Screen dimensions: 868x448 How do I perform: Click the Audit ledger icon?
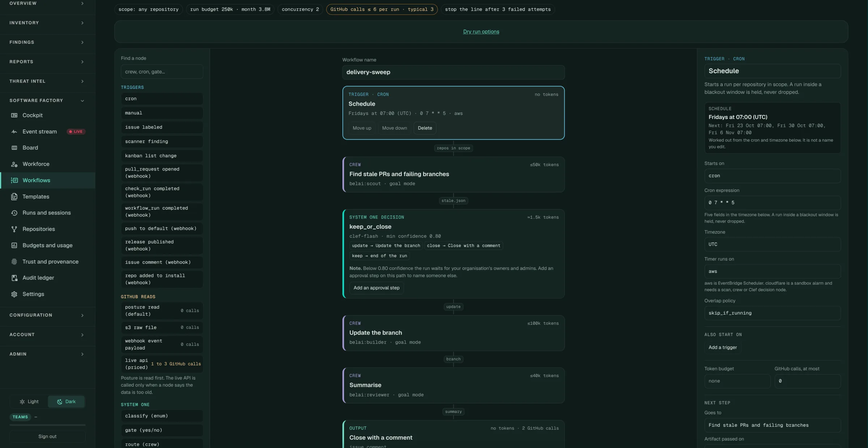tap(14, 278)
